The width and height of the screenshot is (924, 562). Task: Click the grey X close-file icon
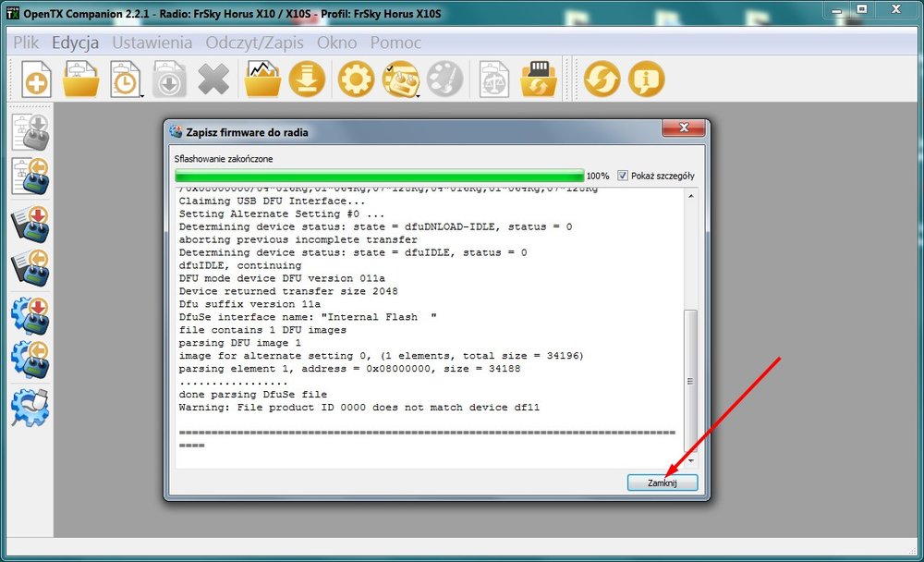coord(213,79)
